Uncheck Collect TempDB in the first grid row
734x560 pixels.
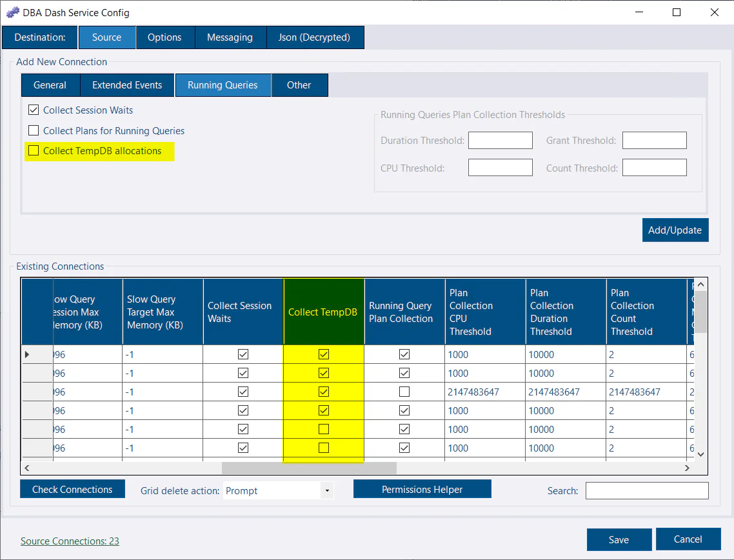[323, 354]
